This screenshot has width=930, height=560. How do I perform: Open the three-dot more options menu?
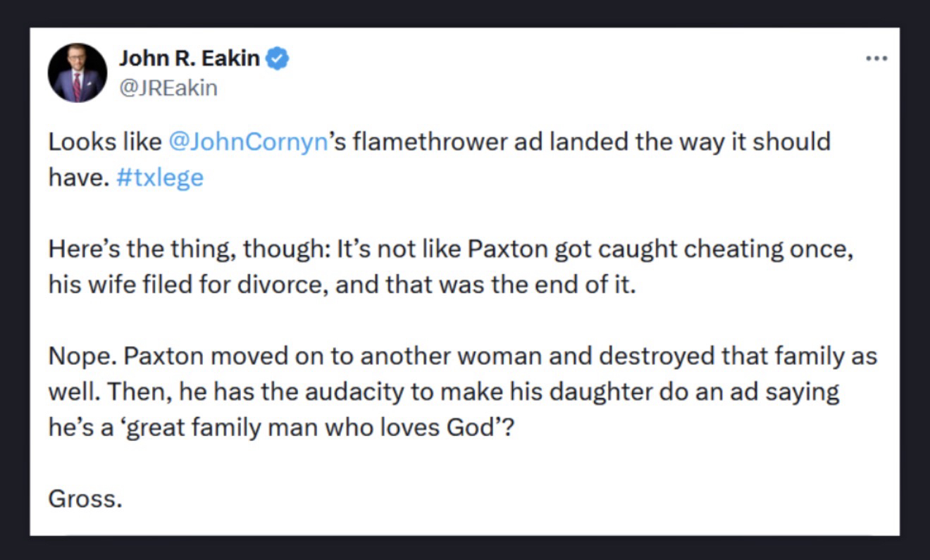(x=876, y=58)
